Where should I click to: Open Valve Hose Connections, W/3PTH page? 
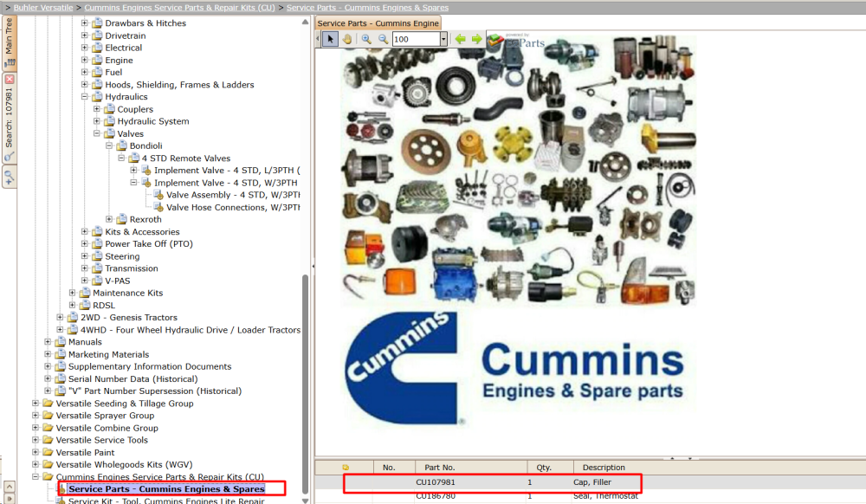pos(233,207)
